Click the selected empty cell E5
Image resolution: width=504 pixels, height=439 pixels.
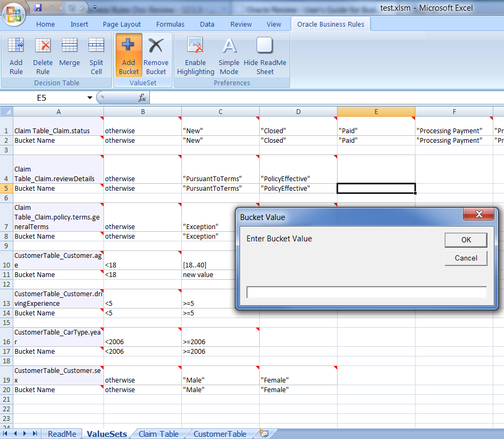376,189
